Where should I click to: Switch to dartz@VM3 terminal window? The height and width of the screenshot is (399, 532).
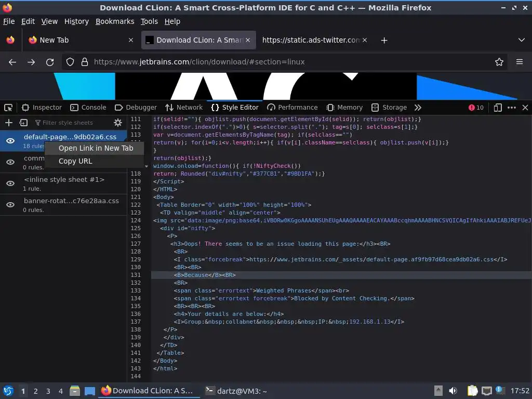pos(236,391)
